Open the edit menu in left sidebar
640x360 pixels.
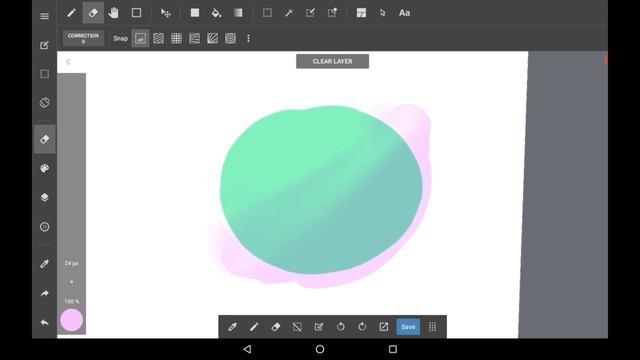(x=44, y=45)
